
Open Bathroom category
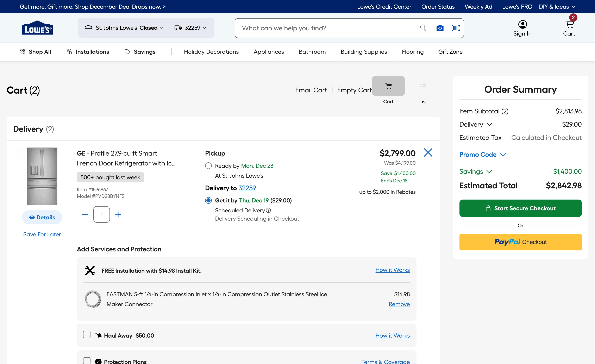312,52
